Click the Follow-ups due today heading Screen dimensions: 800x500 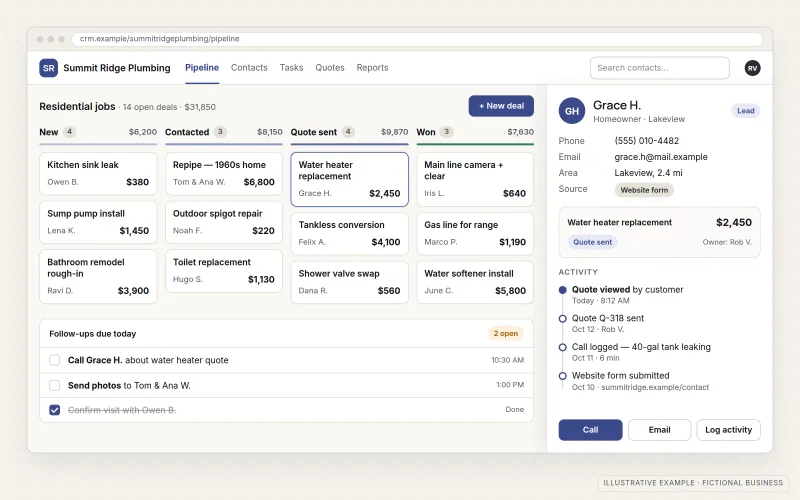coord(92,334)
